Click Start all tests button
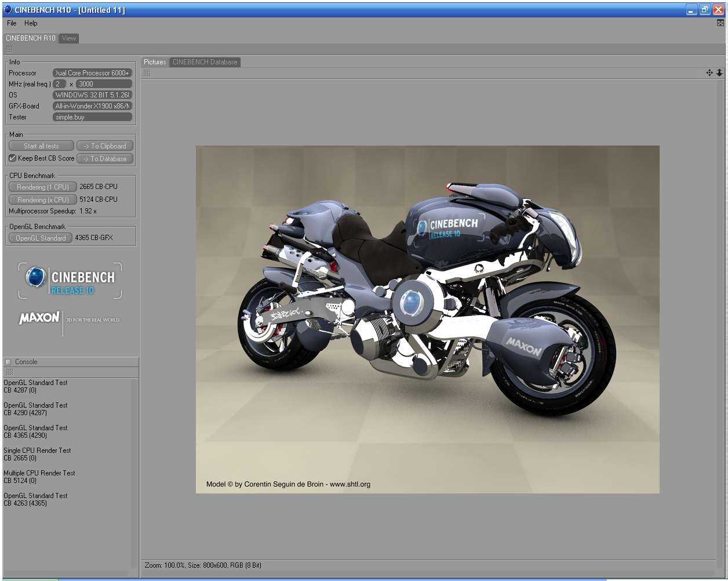Viewport: 728px width, 581px height. pos(41,146)
